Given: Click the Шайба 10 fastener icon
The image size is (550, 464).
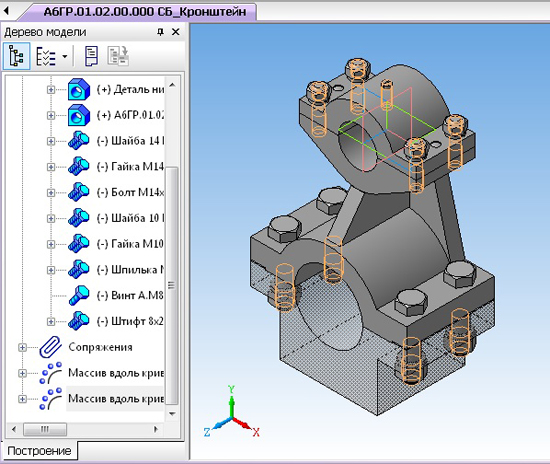Looking at the screenshot, I should [x=79, y=218].
